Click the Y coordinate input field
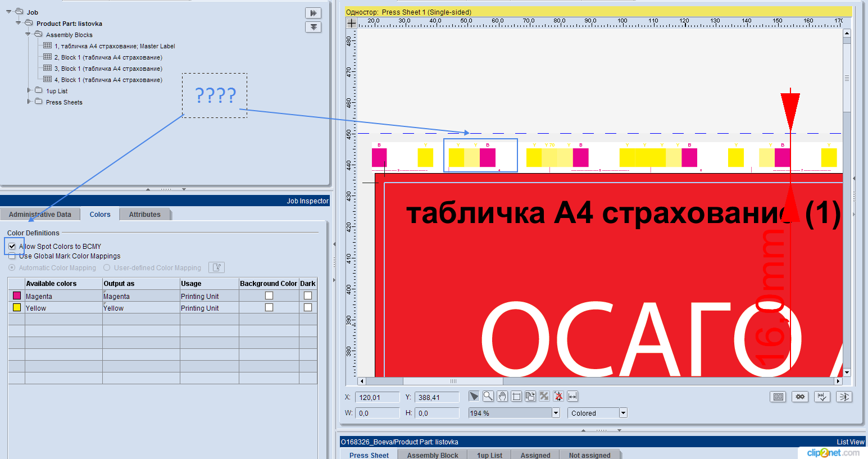Image resolution: width=868 pixels, height=459 pixels. (437, 397)
